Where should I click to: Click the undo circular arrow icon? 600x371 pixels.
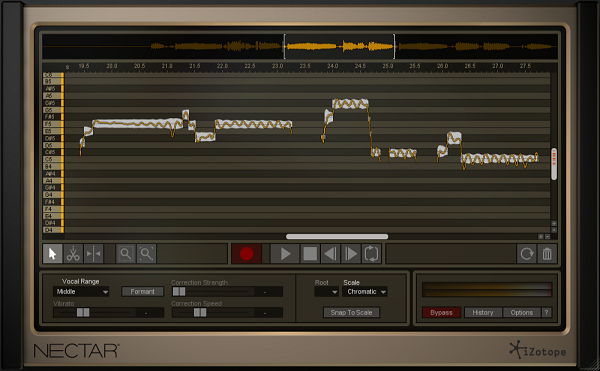click(x=527, y=254)
